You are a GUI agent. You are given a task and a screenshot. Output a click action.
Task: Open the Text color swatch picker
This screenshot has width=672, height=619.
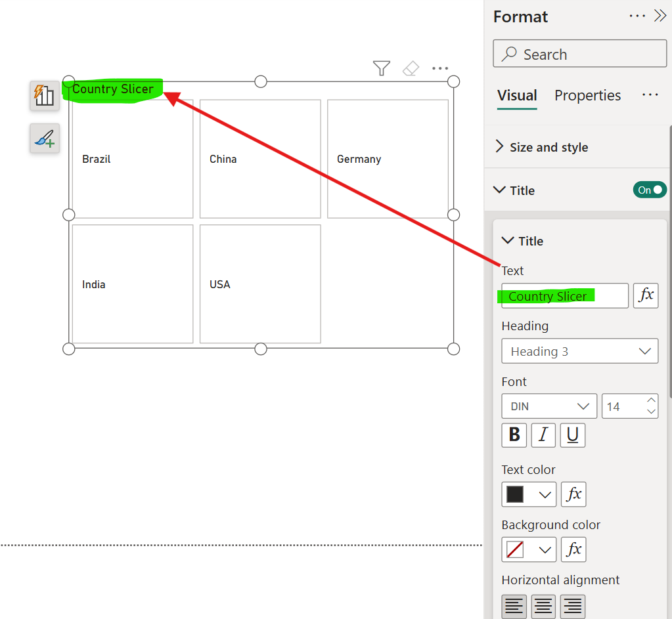click(x=529, y=494)
